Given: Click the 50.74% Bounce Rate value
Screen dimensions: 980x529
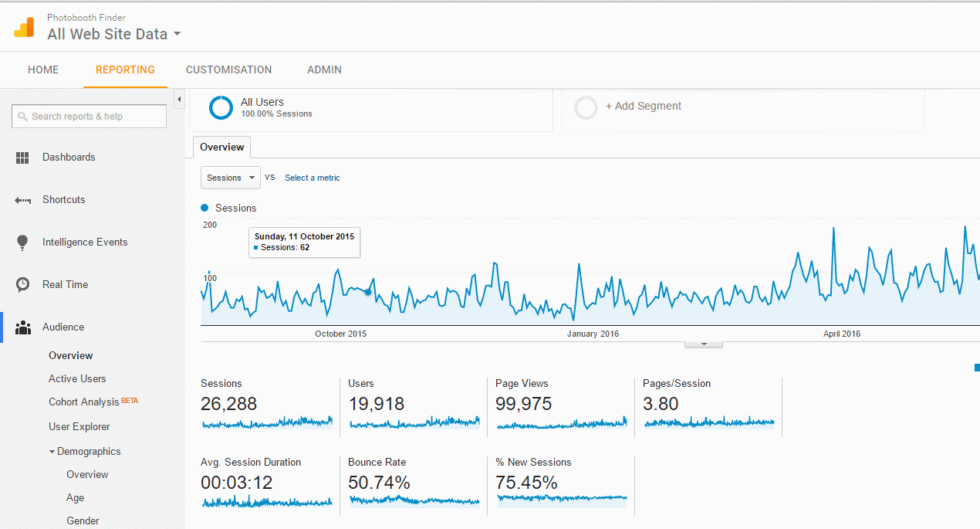Looking at the screenshot, I should (x=379, y=483).
